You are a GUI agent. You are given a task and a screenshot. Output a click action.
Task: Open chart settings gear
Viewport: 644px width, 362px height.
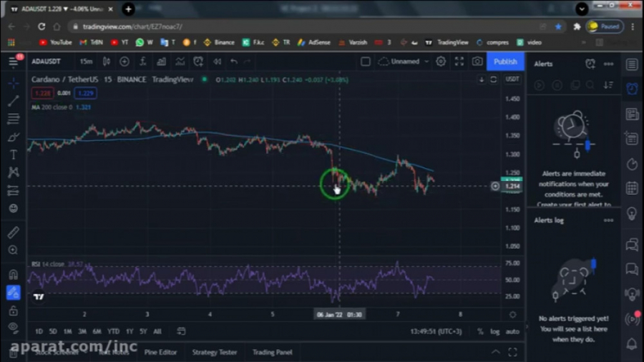click(441, 62)
